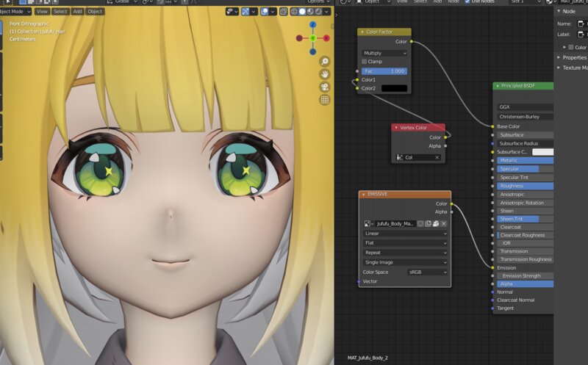Screen dimensions: 588x365
Task: Open the Select menu in viewport header
Action: coord(60,12)
